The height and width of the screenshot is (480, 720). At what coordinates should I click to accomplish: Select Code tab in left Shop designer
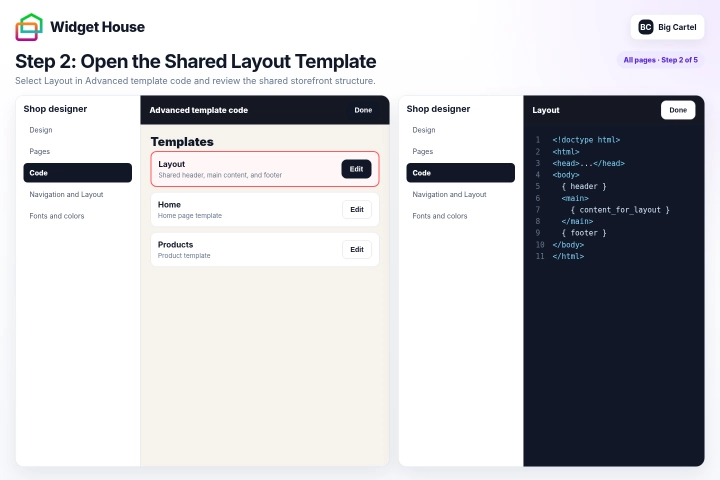(x=78, y=173)
